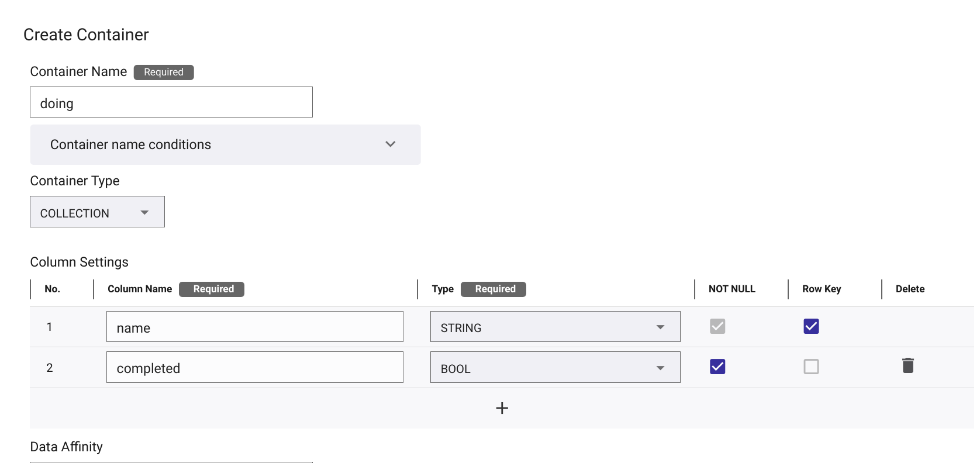980x463 pixels.
Task: Click the arrow on BOOL type selector
Action: pyautogui.click(x=660, y=368)
